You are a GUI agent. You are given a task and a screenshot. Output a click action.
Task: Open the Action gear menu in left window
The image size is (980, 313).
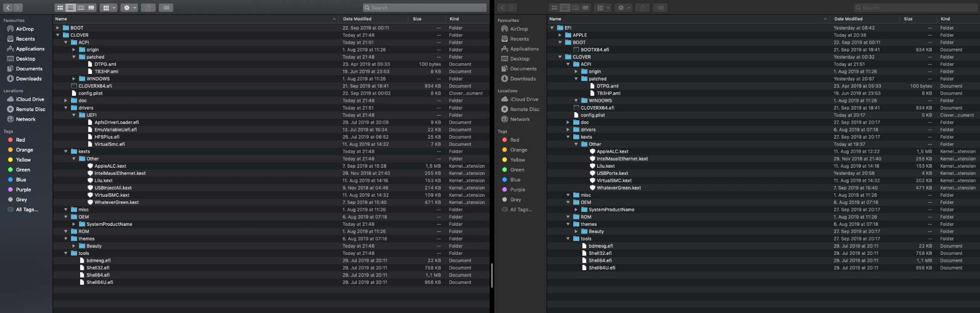click(129, 8)
